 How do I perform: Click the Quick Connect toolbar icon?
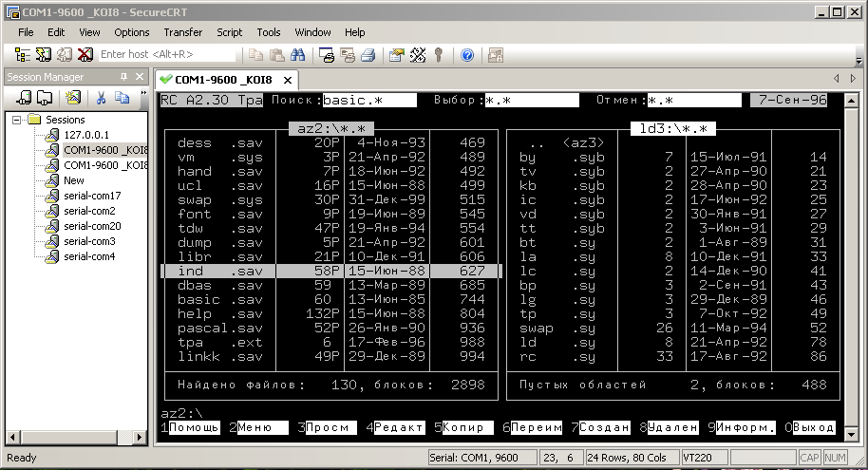point(44,55)
